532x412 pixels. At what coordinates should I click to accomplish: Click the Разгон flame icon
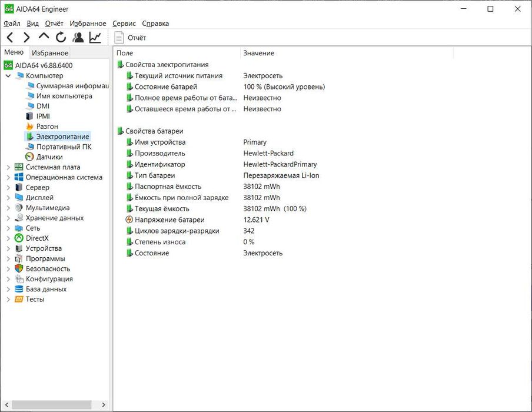[x=30, y=126]
